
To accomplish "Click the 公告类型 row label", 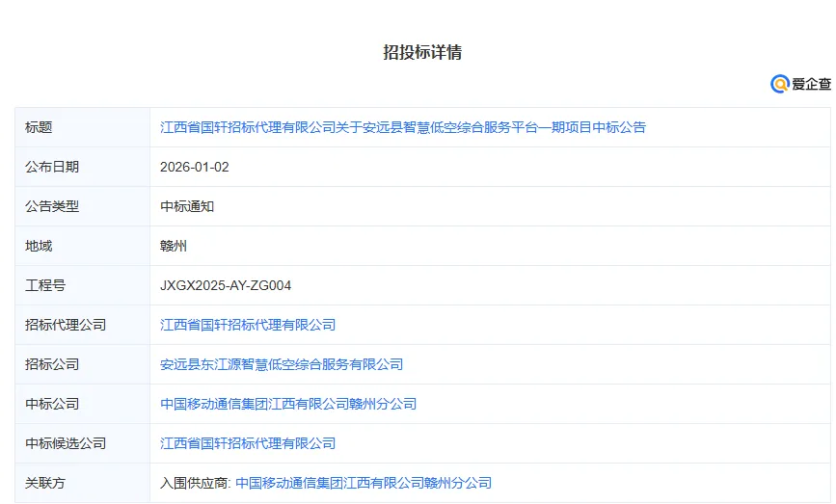I will tap(52, 206).
